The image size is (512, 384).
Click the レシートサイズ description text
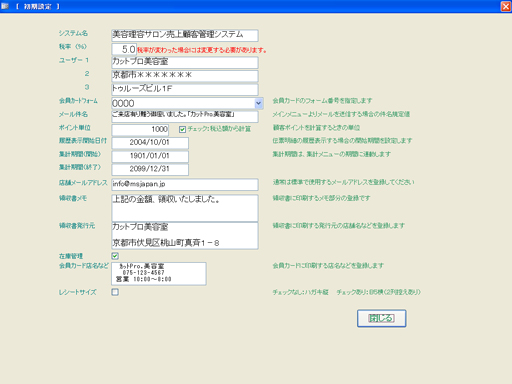(x=347, y=292)
